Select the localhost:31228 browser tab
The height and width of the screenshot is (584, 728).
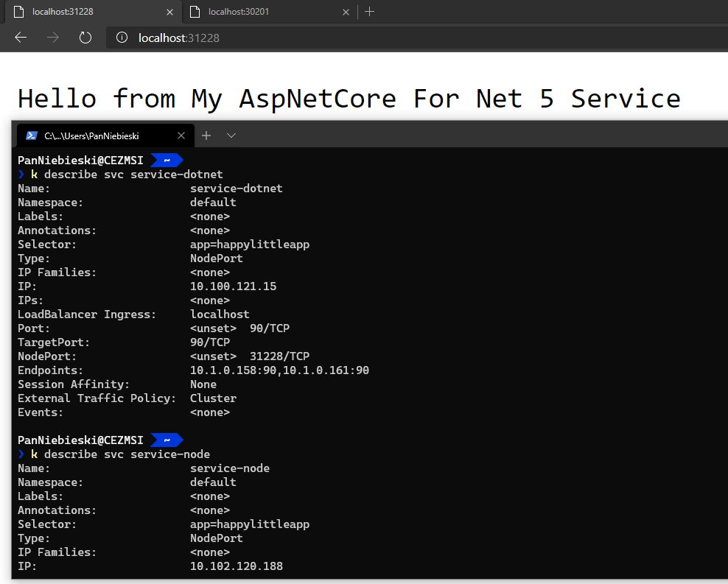point(92,12)
